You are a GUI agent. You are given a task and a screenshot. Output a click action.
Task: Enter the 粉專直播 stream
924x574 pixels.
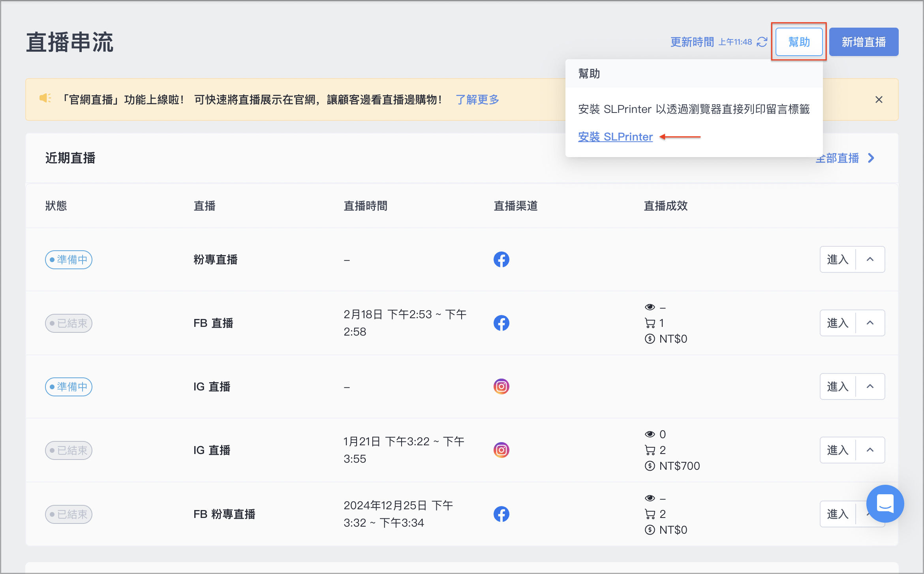(x=838, y=259)
